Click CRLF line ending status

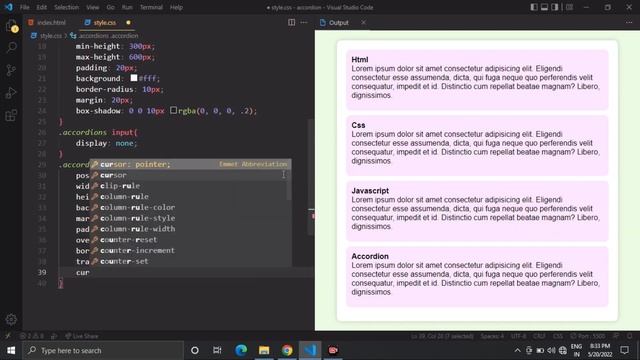(539, 336)
